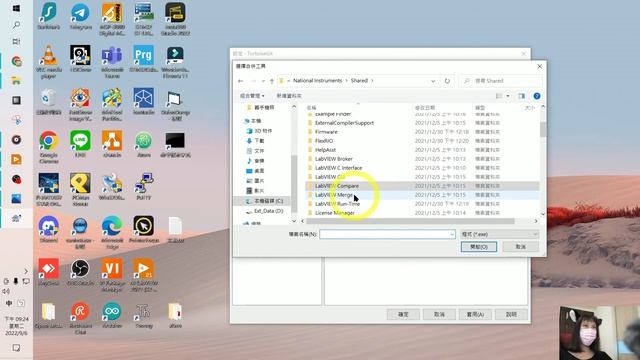Open the LabVIEW Merge folder
Screen dimensions: 640x360
click(334, 195)
